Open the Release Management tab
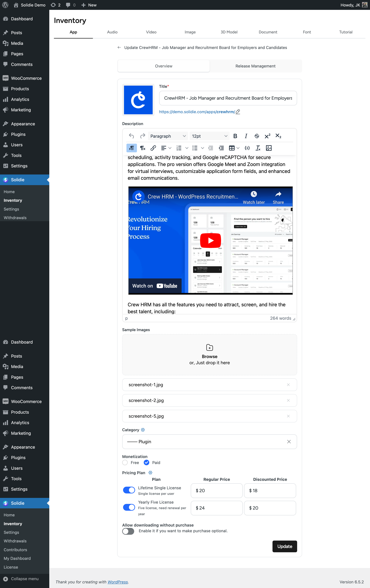 255,66
